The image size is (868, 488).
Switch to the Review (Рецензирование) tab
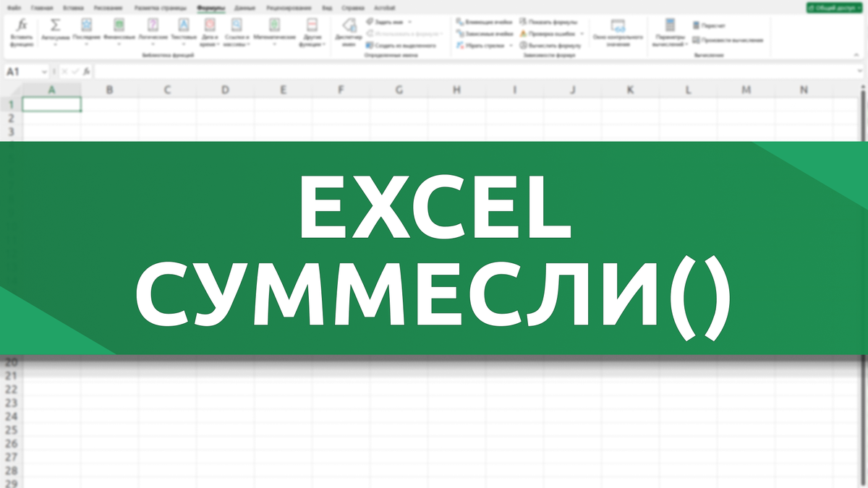pyautogui.click(x=289, y=7)
